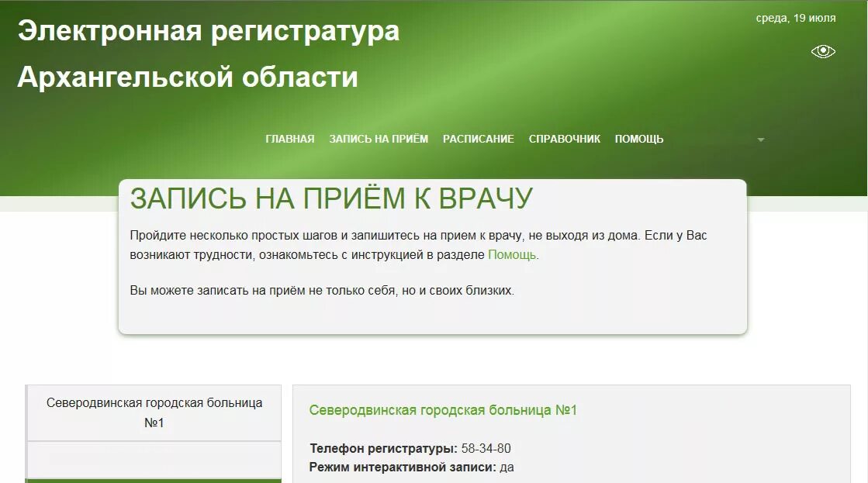Open СПРАВОЧНИК from the top menu
Image resolution: width=868 pixels, height=483 pixels.
pyautogui.click(x=564, y=139)
